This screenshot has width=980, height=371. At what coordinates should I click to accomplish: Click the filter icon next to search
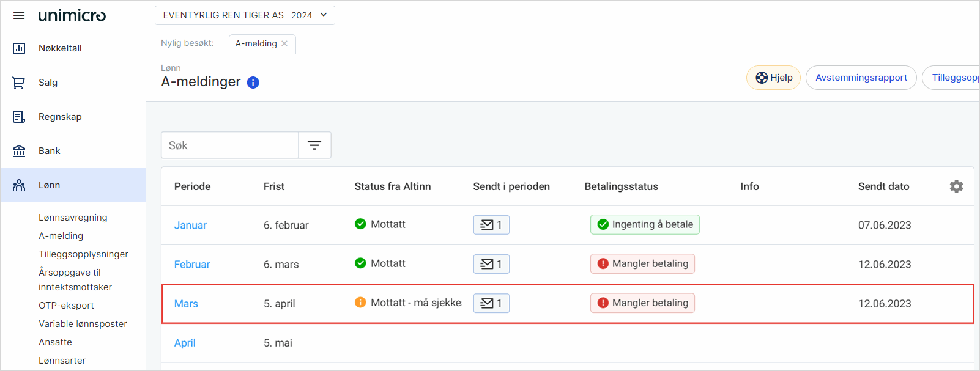click(x=314, y=145)
